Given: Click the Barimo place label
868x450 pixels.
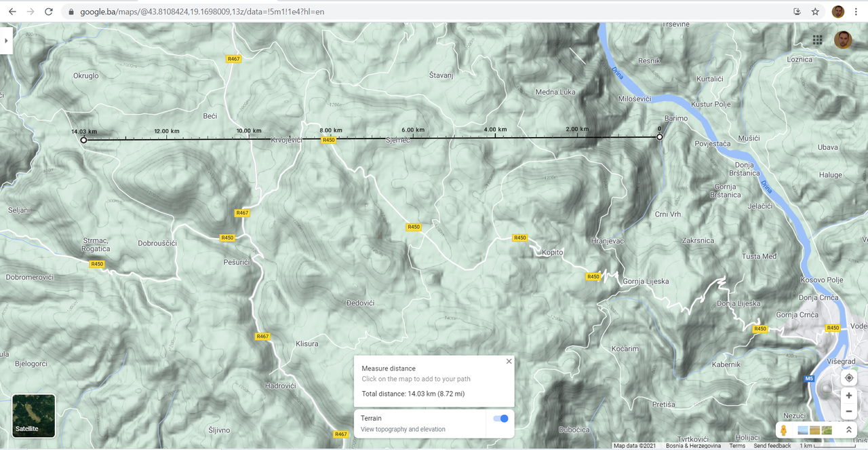Looking at the screenshot, I should click(676, 118).
